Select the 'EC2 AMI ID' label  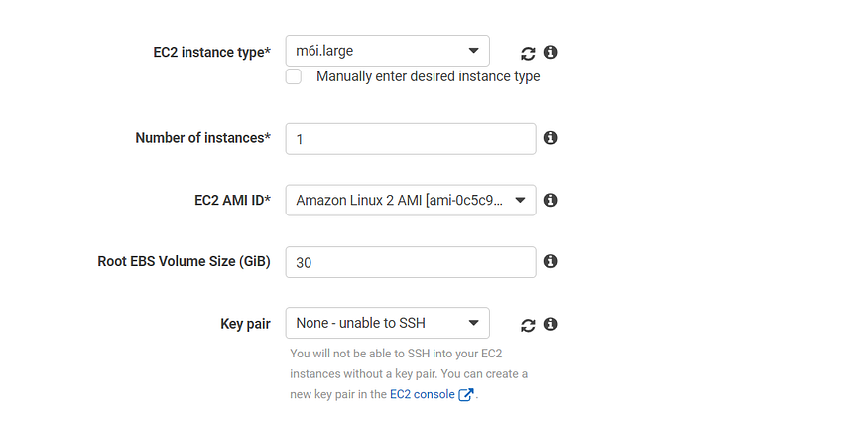pyautogui.click(x=232, y=200)
